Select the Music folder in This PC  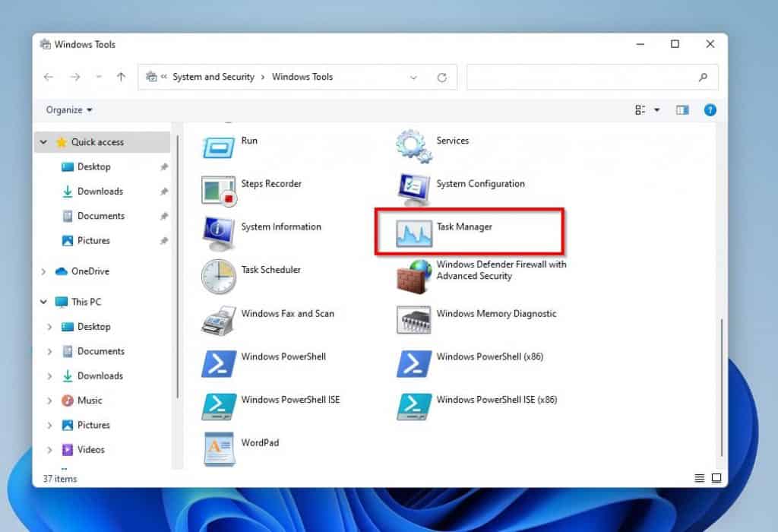[82, 401]
